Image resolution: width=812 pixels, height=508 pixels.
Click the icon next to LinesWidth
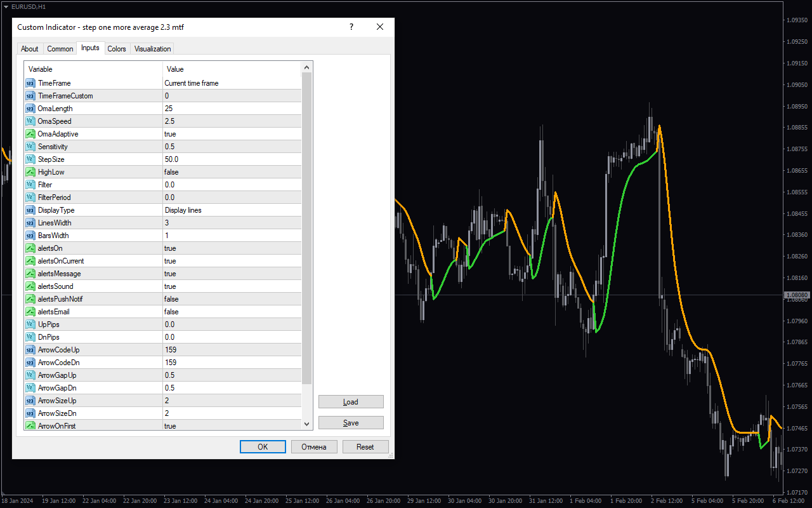click(x=30, y=223)
